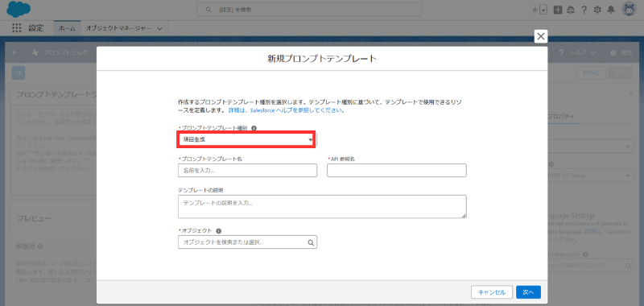Click the back arrow in the Prompt Builder header
Viewport: 644px width, 306px height.
15,52
